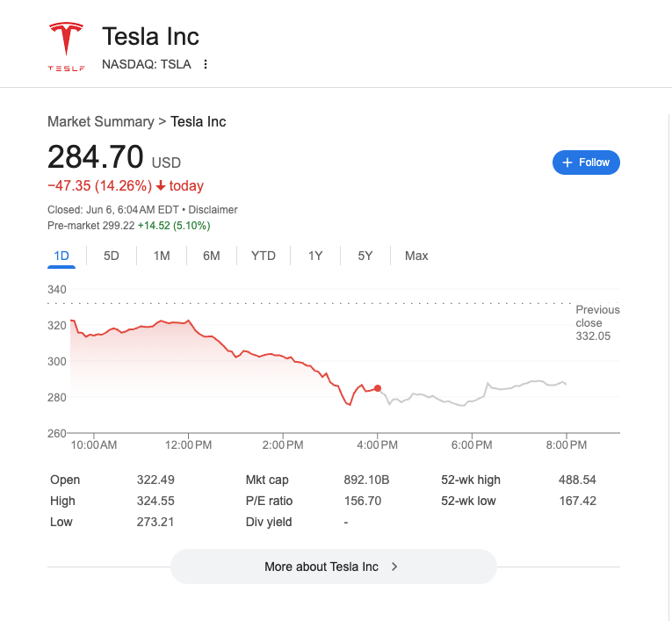Image resolution: width=672 pixels, height=621 pixels.
Task: Click the red down arrow beside today
Action: coord(161,186)
